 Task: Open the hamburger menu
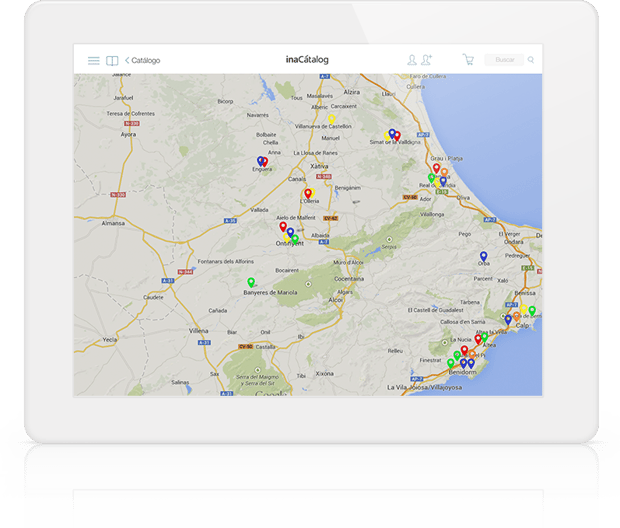pos(94,61)
